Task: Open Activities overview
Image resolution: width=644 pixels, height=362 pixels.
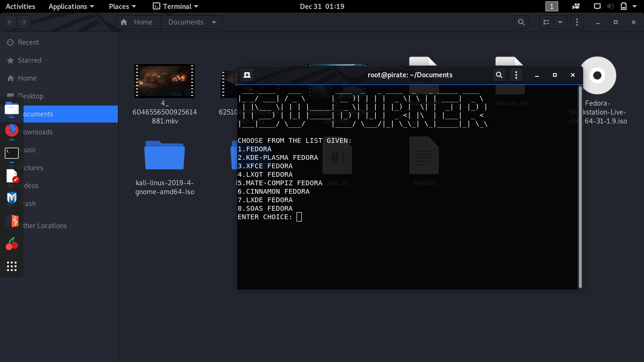Action: pyautogui.click(x=20, y=6)
